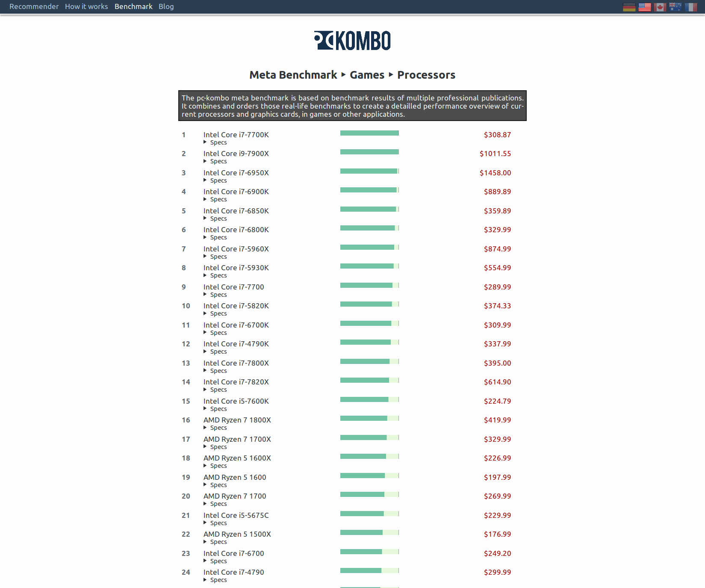The width and height of the screenshot is (705, 588).
Task: Open the Intel Core i7-5820K entry
Action: coord(236,306)
